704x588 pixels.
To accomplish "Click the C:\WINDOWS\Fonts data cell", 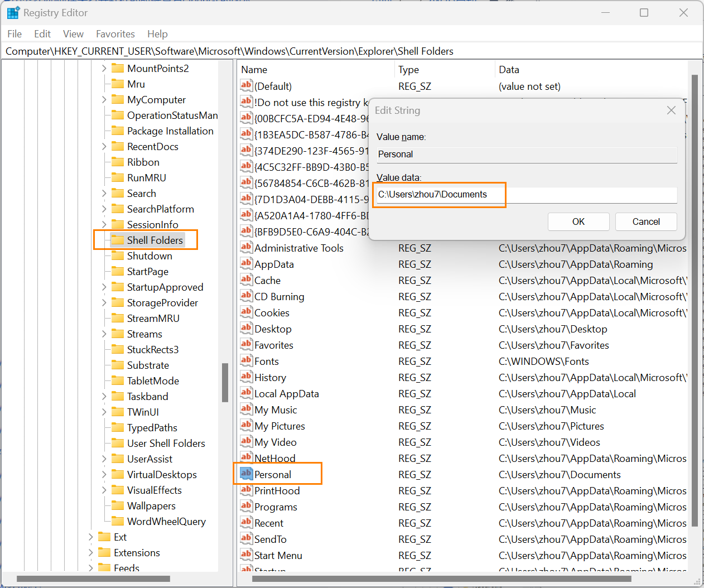I will (544, 361).
